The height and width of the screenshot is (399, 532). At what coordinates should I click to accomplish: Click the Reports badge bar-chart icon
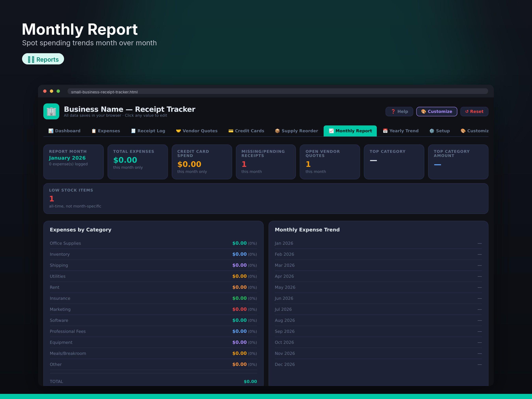pos(31,59)
